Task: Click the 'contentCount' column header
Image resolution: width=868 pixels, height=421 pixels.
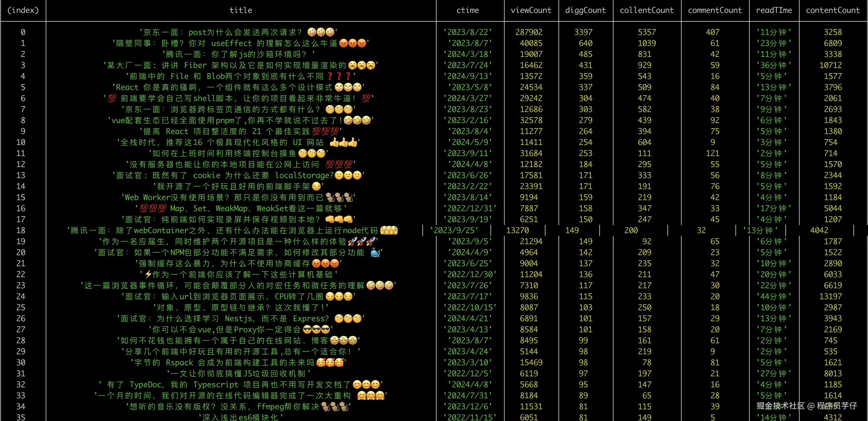Action: (x=833, y=10)
